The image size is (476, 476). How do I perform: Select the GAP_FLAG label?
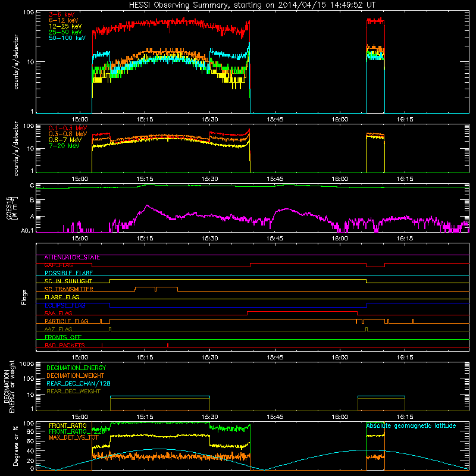58,265
